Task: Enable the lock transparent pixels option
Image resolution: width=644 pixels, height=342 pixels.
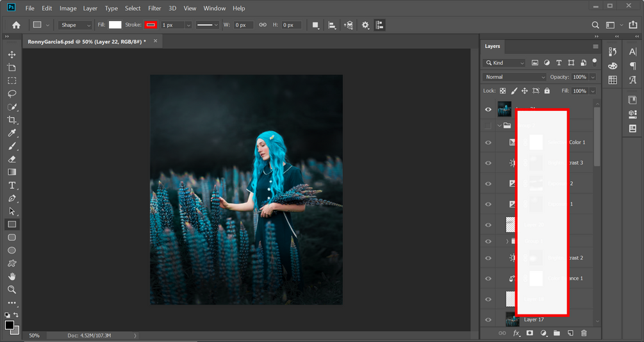Action: coord(503,91)
